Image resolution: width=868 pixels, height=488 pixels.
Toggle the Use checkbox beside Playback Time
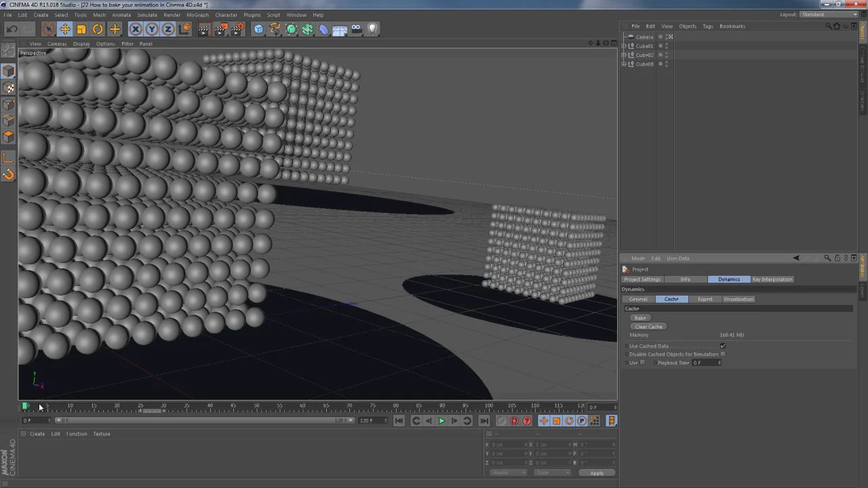point(642,363)
